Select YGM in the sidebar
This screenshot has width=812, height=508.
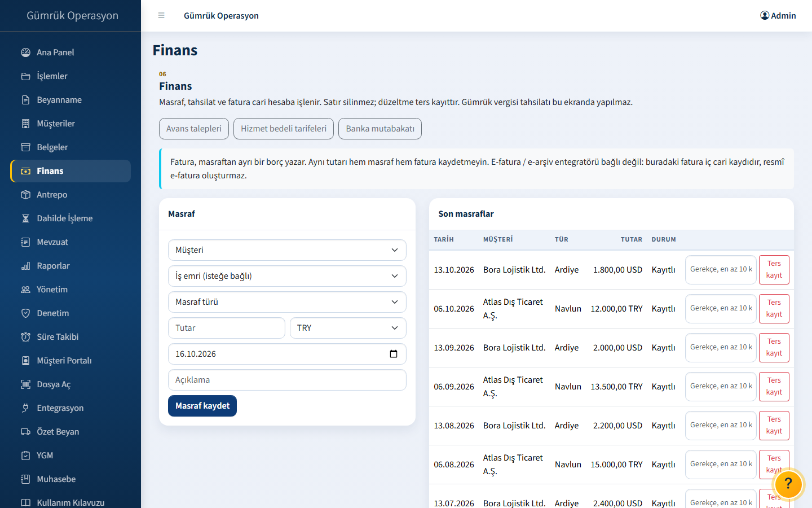(x=70, y=456)
